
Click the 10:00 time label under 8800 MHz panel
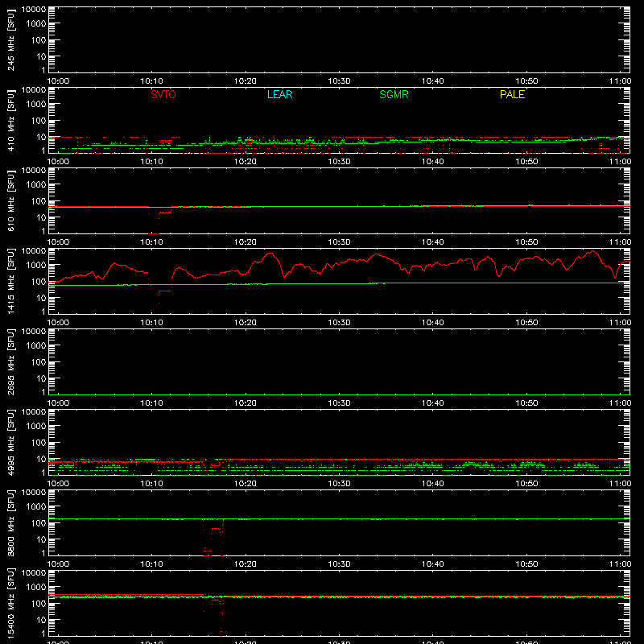[58, 564]
